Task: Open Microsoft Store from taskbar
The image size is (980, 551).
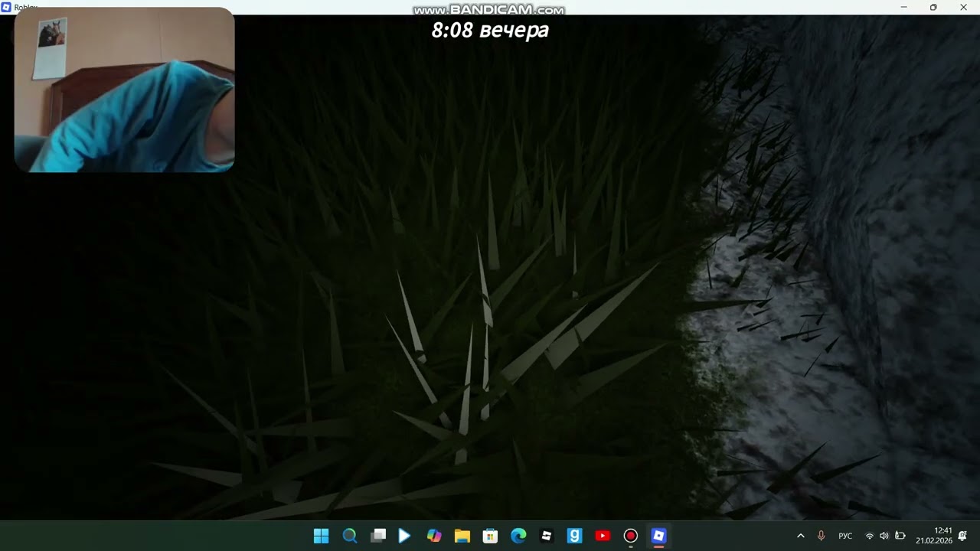Action: [x=490, y=536]
